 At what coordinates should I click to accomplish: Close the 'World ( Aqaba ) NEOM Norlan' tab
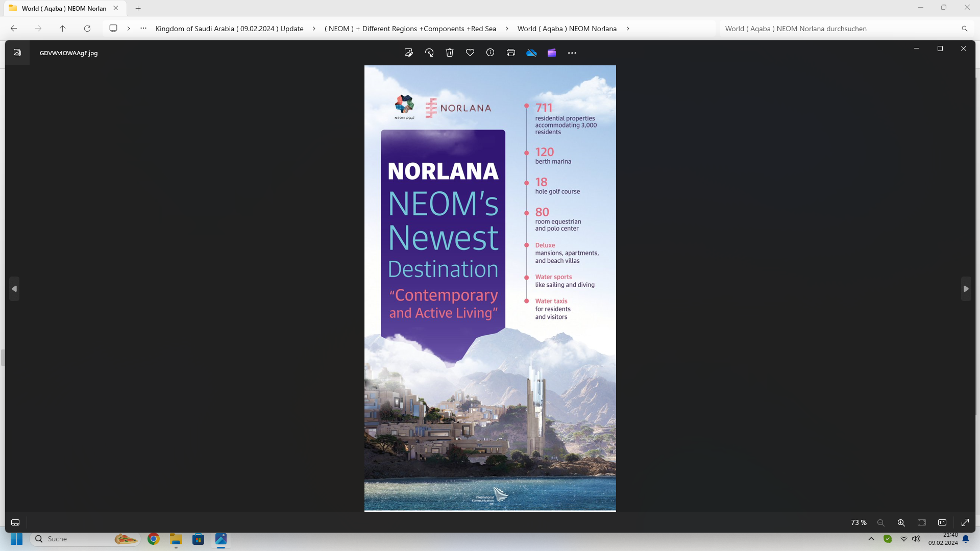pyautogui.click(x=116, y=8)
